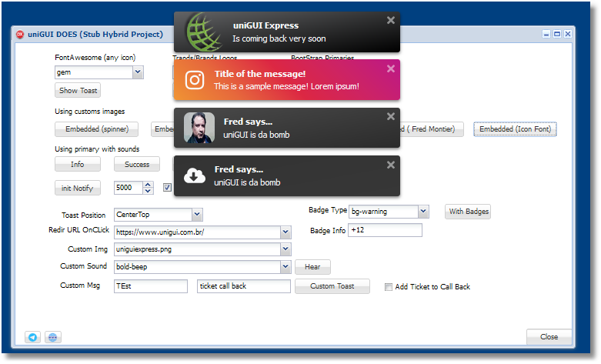The height and width of the screenshot is (364, 601).
Task: Click the Embedded (spinner) button
Action: pyautogui.click(x=97, y=129)
